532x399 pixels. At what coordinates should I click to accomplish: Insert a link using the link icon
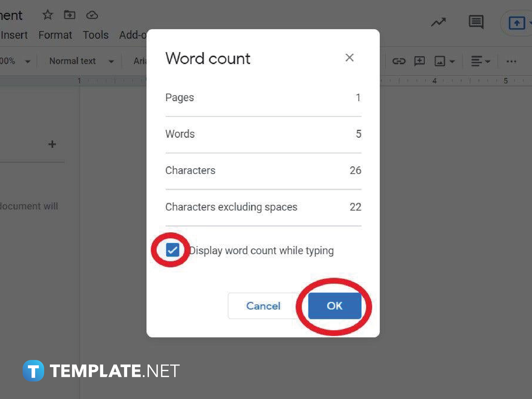point(399,61)
